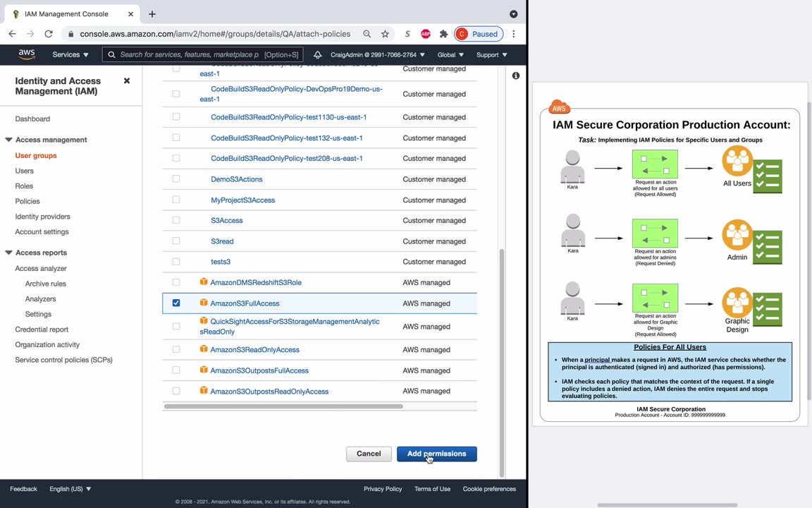This screenshot has height=508, width=812.
Task: Close the IAM navigation sidebar
Action: (x=126, y=81)
